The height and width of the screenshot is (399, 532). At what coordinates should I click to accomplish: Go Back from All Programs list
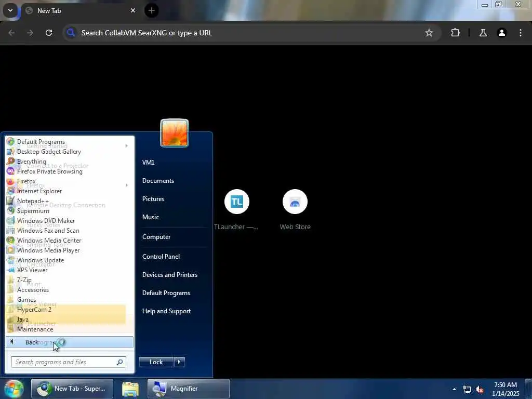70,342
